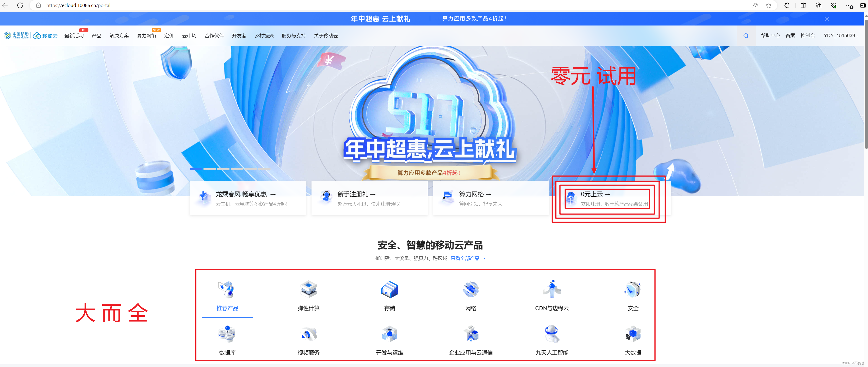Add page to favorites star icon
Image resolution: width=868 pixels, height=367 pixels.
pos(769,5)
